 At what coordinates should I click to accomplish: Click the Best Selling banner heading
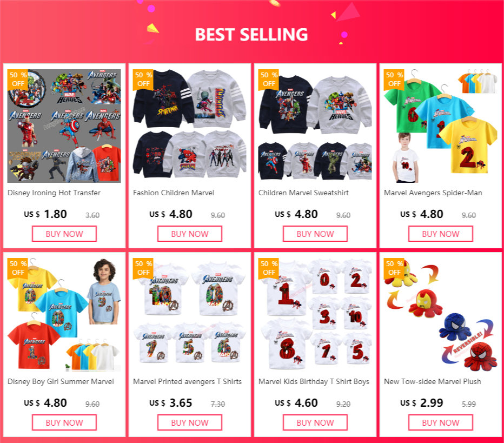(251, 35)
